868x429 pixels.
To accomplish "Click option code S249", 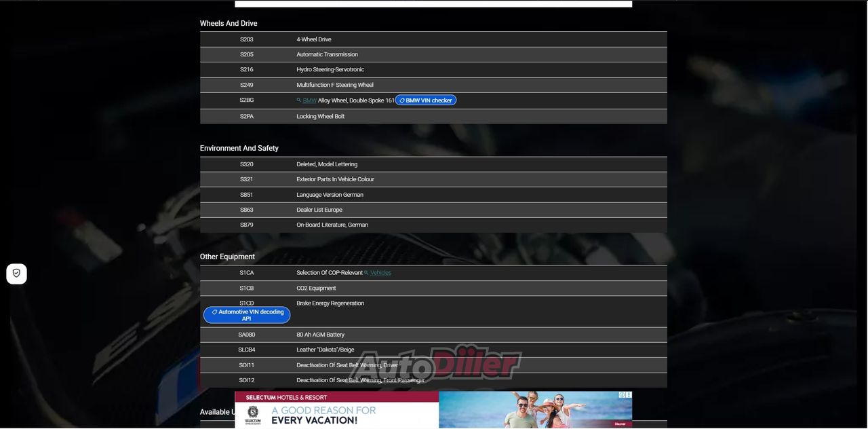I will point(247,85).
